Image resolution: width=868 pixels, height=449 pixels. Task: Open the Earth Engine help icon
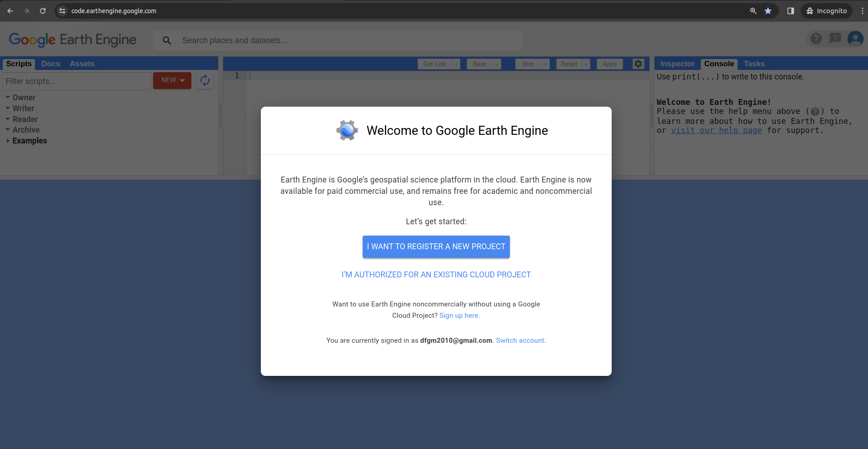817,39
